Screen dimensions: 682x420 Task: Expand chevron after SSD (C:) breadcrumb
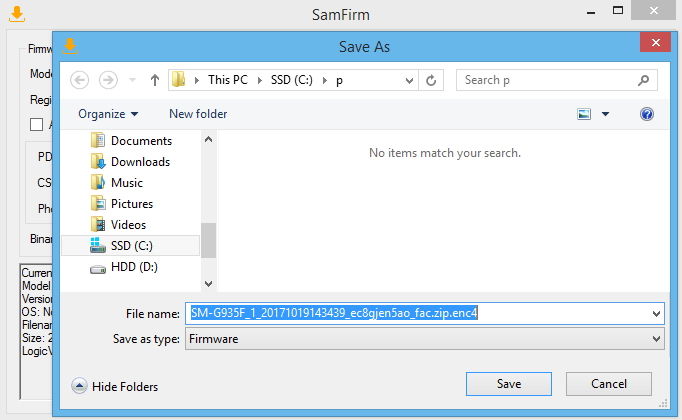coord(324,80)
